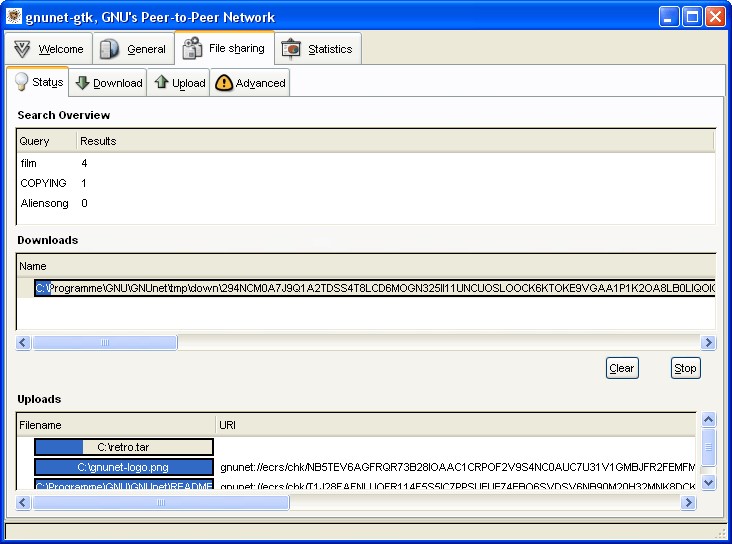Select the C:\retro.tar upload progress bar
Screen dimensions: 732x544
point(124,447)
